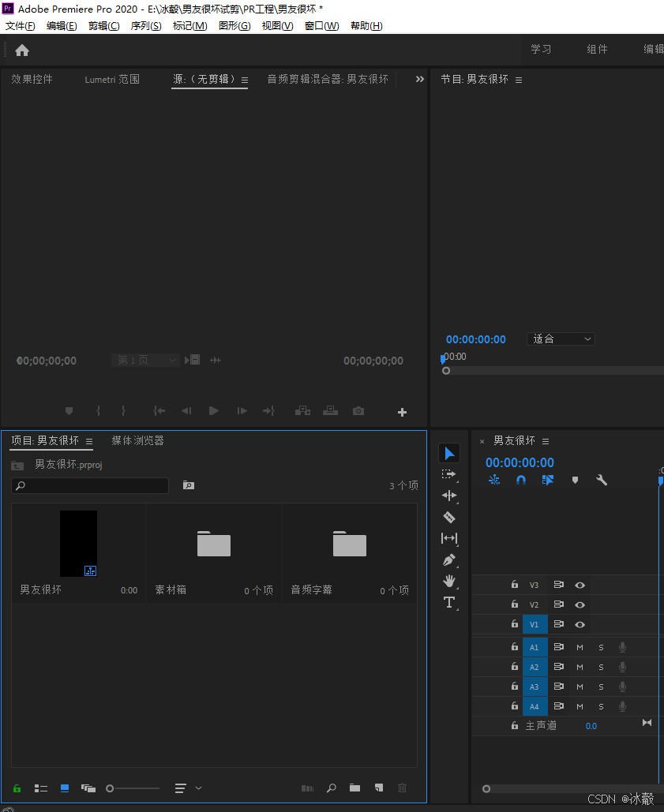Go to In point in source monitor
This screenshot has width=664, height=812.
(159, 411)
